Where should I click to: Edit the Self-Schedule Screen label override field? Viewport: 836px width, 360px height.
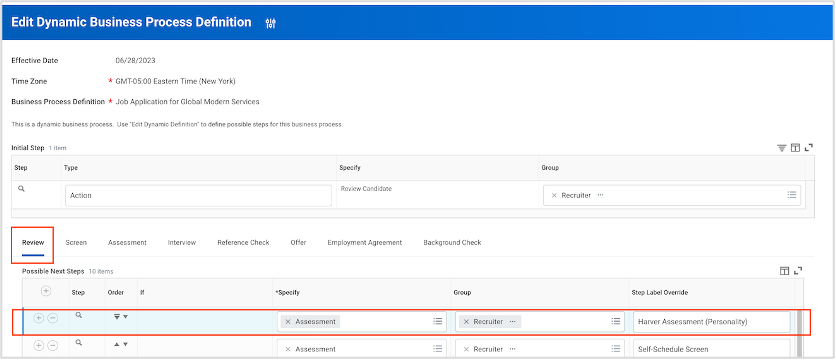point(712,349)
